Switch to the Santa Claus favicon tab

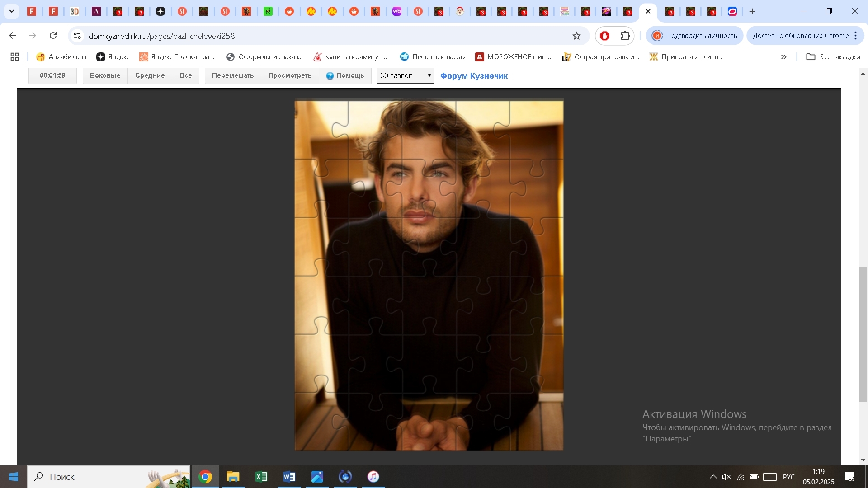click(x=460, y=11)
